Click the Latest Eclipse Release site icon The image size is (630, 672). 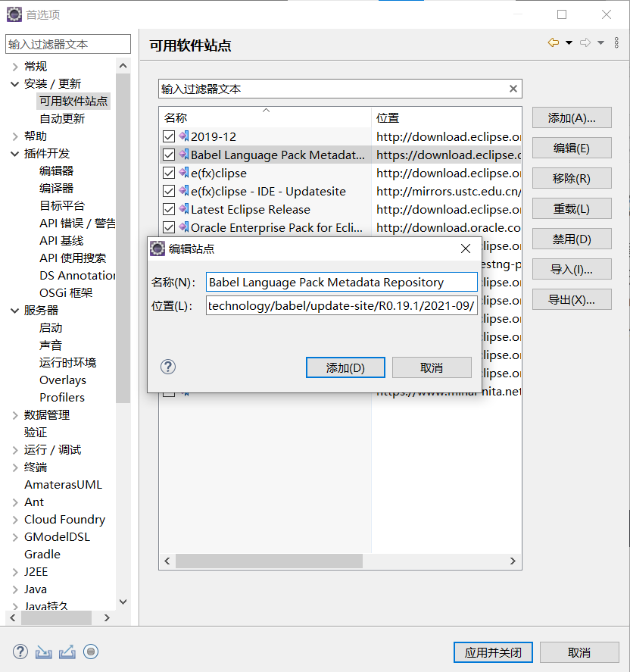[x=184, y=209]
